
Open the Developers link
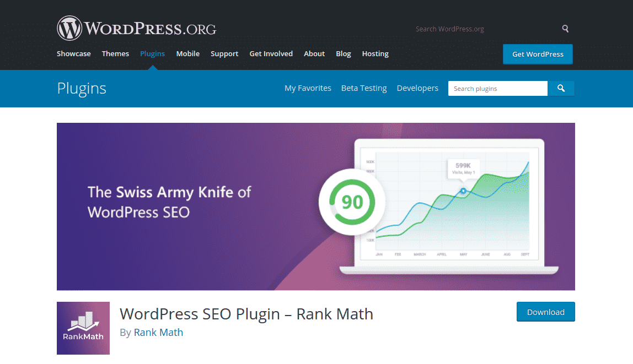coord(417,88)
